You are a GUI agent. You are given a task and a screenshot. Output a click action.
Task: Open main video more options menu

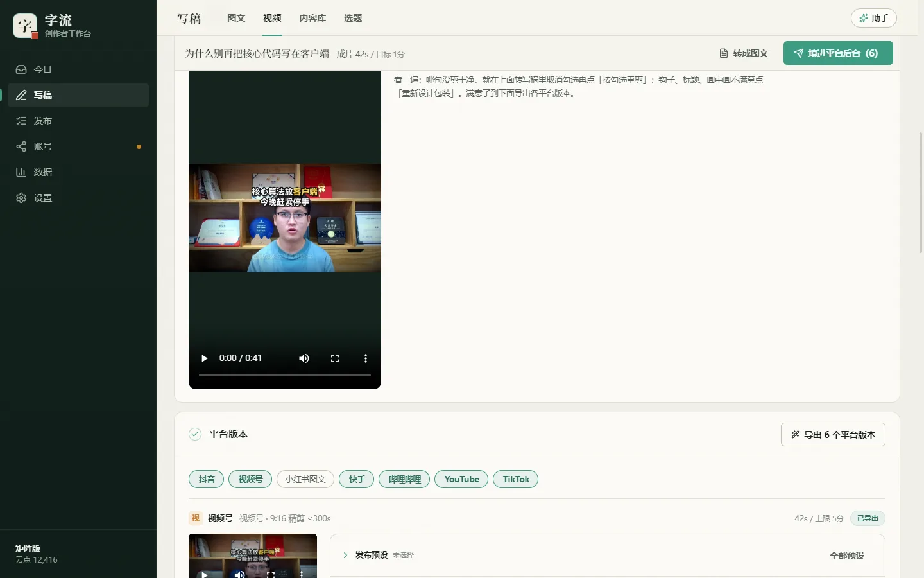click(366, 358)
